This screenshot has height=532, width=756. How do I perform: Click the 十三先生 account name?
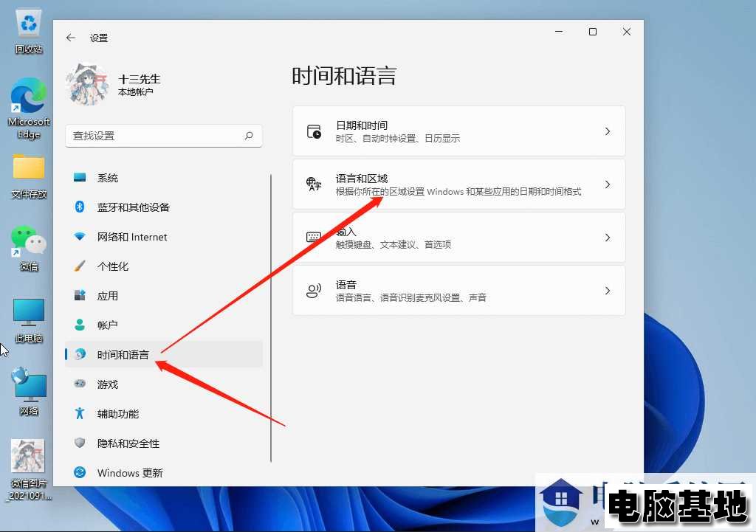click(x=140, y=79)
